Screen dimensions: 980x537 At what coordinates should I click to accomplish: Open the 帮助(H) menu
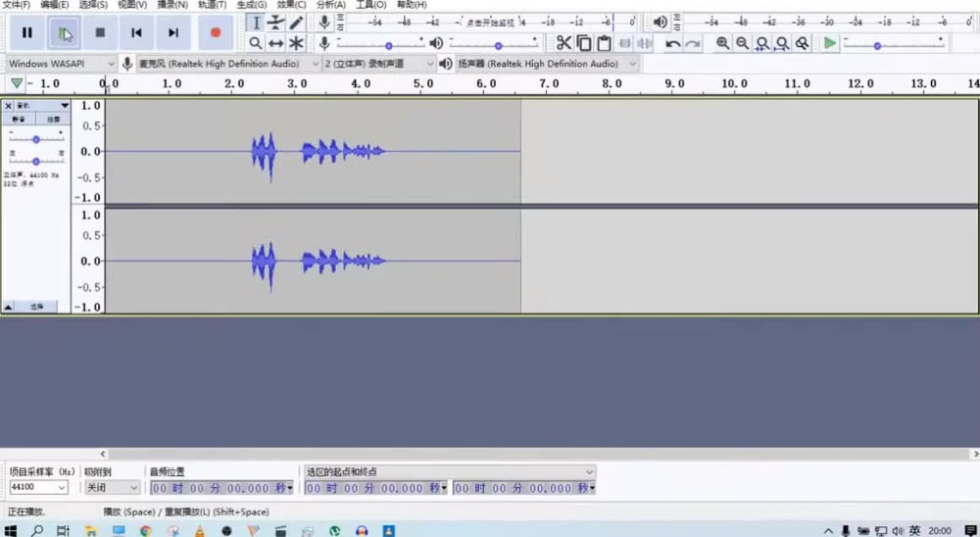tap(412, 4)
